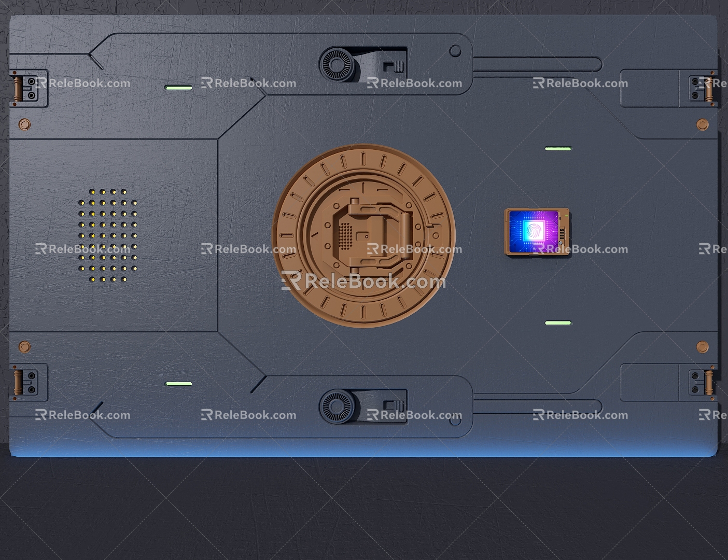Screen dimensions: 728x560
Task: Click the lower-left green indicator light
Action: (x=178, y=384)
